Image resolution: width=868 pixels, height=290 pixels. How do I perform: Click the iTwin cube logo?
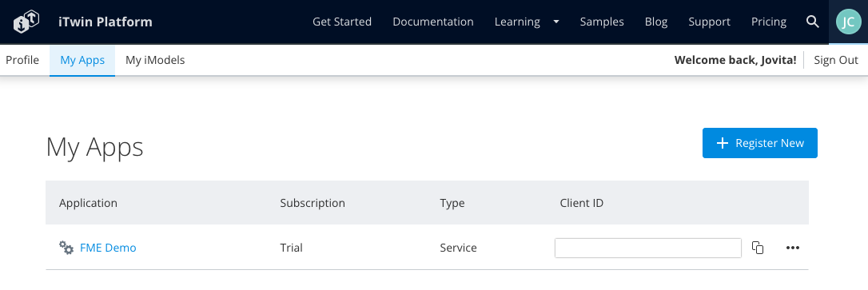tap(26, 22)
